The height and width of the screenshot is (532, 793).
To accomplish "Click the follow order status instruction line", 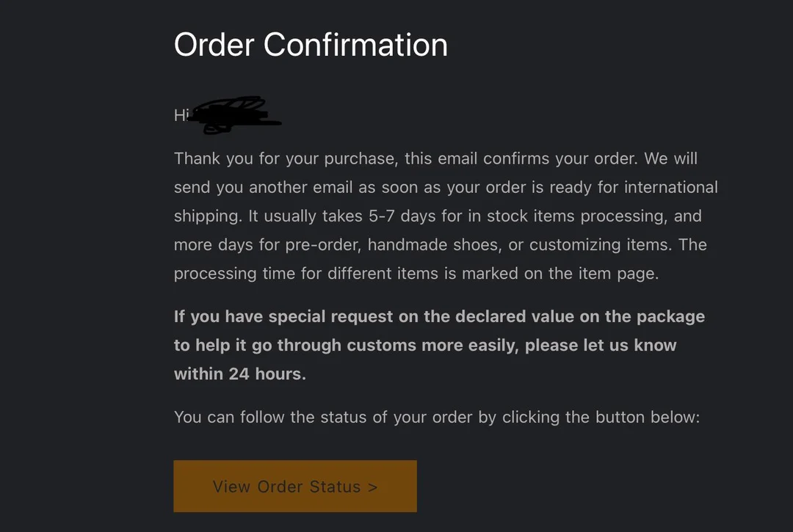I will click(x=436, y=416).
